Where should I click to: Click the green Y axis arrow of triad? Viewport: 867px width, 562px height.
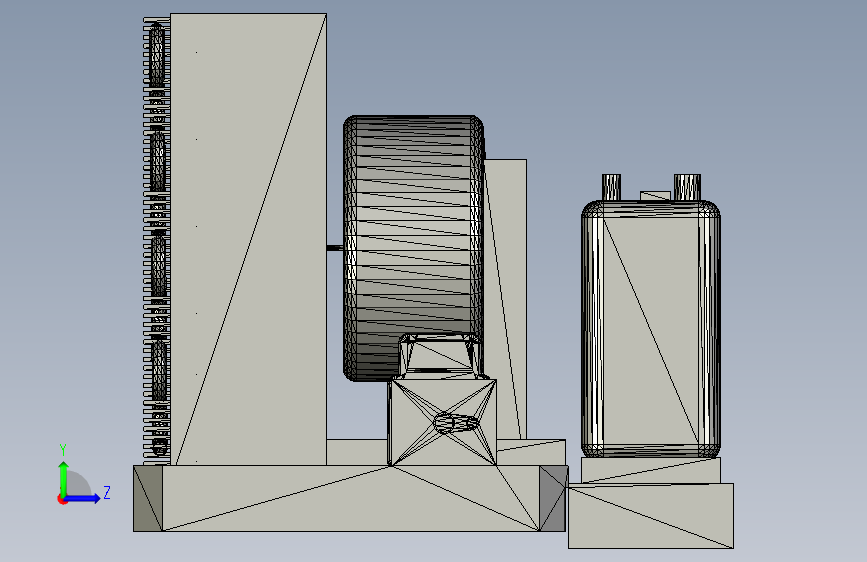point(64,476)
